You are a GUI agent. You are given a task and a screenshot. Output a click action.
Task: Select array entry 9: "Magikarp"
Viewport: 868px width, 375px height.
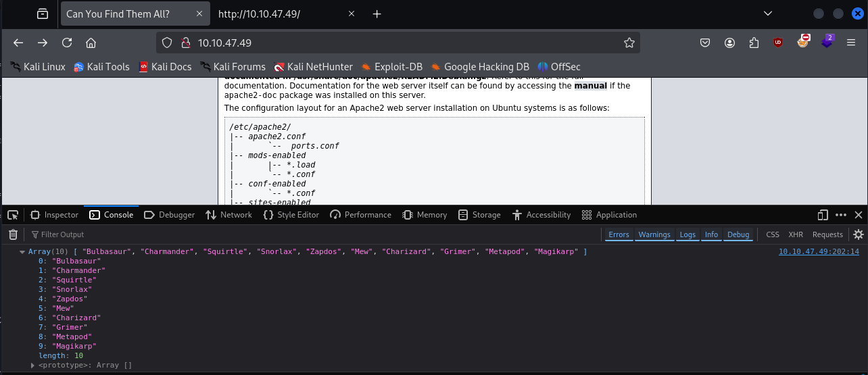coord(68,346)
